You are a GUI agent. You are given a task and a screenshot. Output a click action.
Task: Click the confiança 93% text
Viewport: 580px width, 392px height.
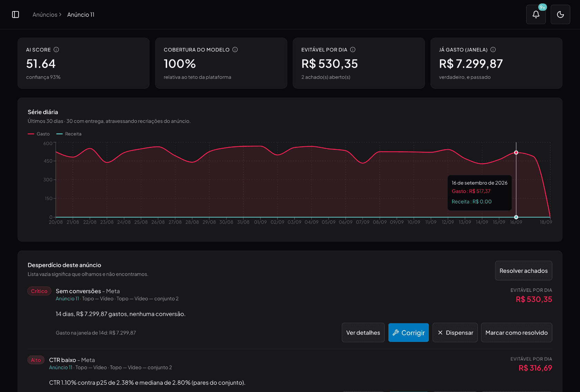pos(43,77)
